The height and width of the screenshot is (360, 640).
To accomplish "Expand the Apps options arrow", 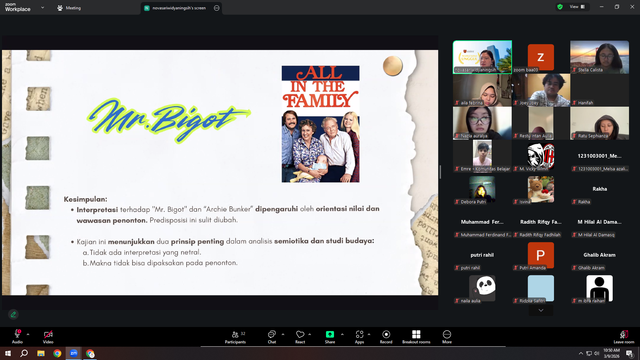I will click(x=369, y=334).
